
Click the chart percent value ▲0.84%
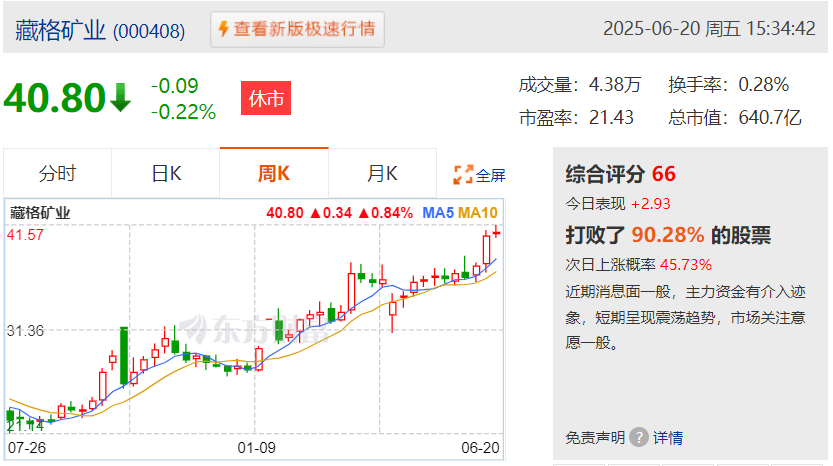385,213
